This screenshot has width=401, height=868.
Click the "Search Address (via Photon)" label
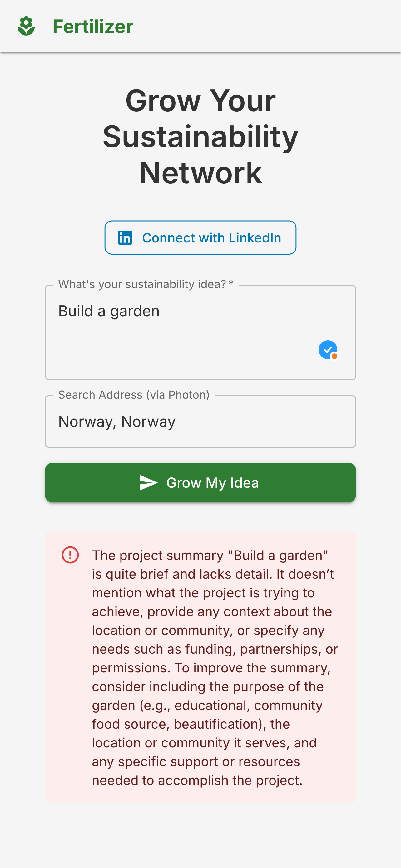(134, 395)
